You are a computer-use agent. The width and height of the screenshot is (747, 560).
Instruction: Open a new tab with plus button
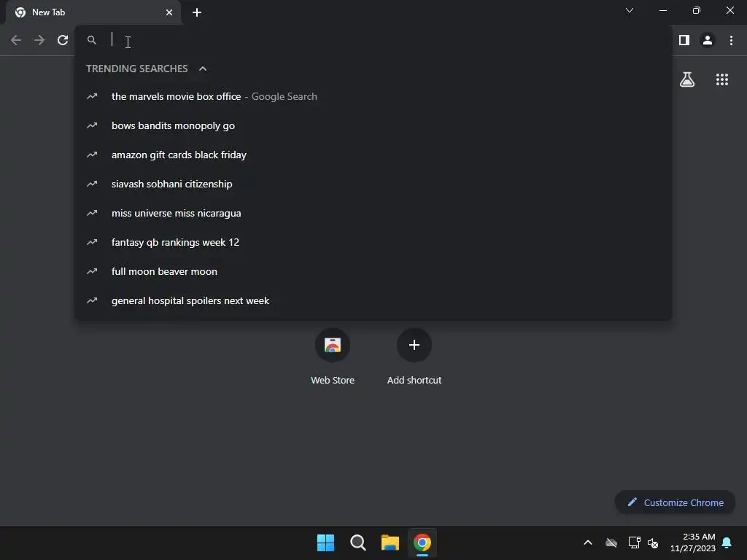coord(197,12)
